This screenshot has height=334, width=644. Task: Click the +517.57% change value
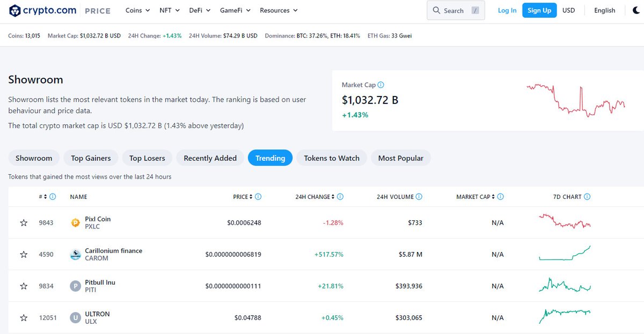pyautogui.click(x=328, y=254)
